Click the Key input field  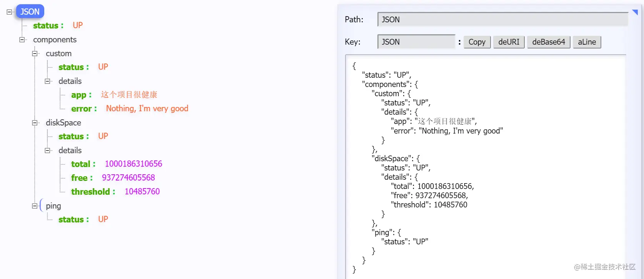tap(417, 42)
